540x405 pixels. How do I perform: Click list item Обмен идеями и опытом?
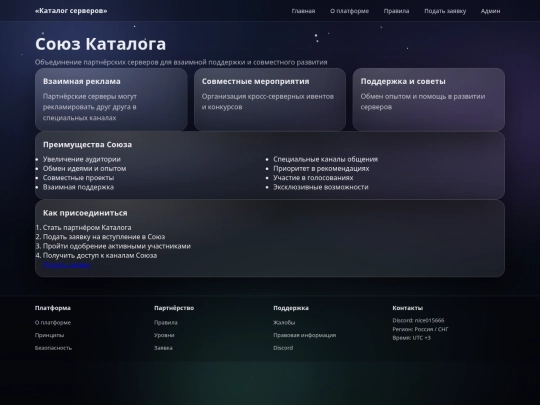click(x=84, y=168)
